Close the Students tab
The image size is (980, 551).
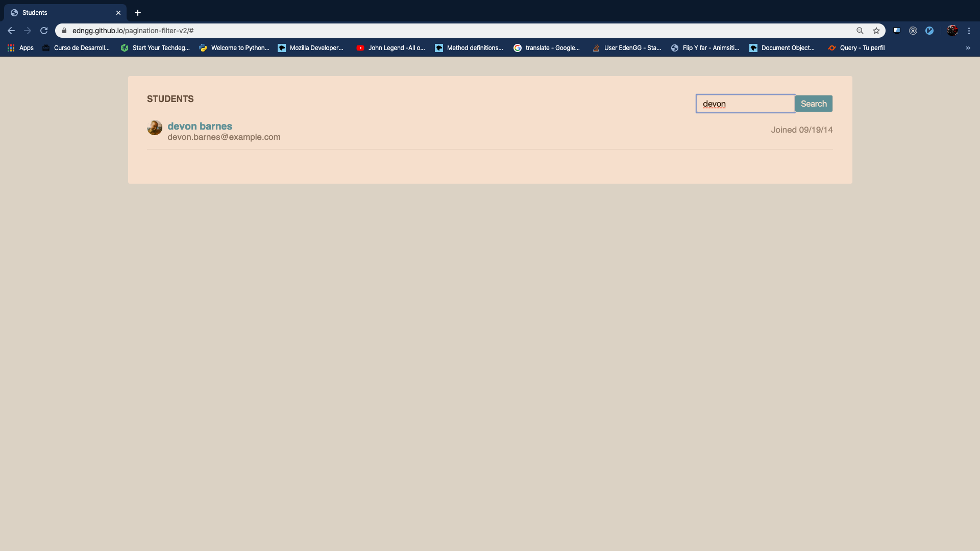tap(118, 13)
